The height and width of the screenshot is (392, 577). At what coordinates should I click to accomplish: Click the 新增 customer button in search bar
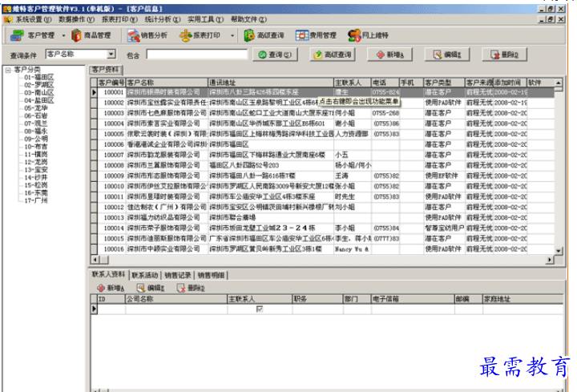click(389, 55)
